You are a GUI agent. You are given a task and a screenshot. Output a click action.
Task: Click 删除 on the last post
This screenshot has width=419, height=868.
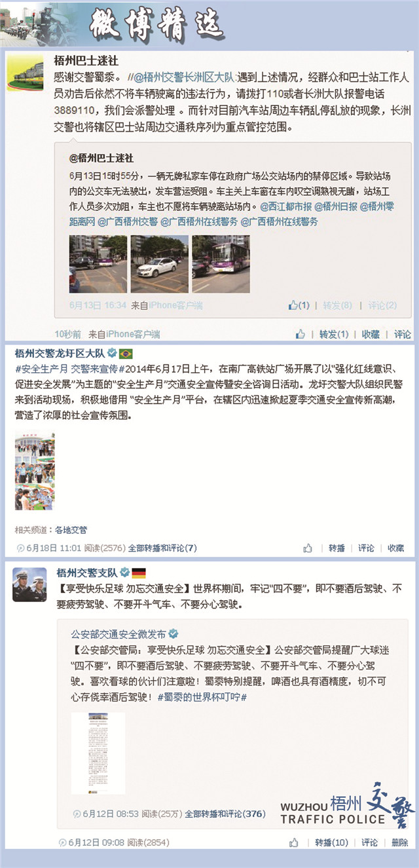tap(399, 842)
